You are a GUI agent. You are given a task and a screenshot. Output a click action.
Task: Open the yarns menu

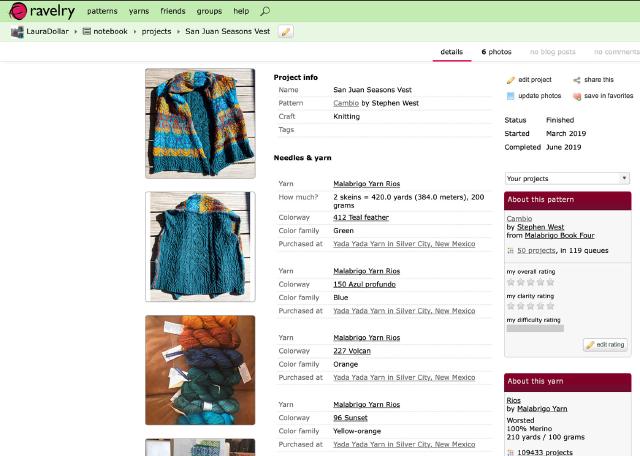click(x=139, y=11)
